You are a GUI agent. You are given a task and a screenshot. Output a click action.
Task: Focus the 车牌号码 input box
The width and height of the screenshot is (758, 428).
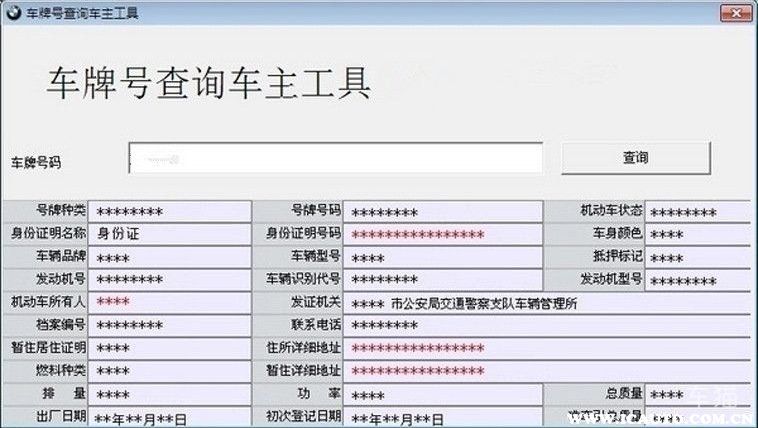click(x=335, y=158)
